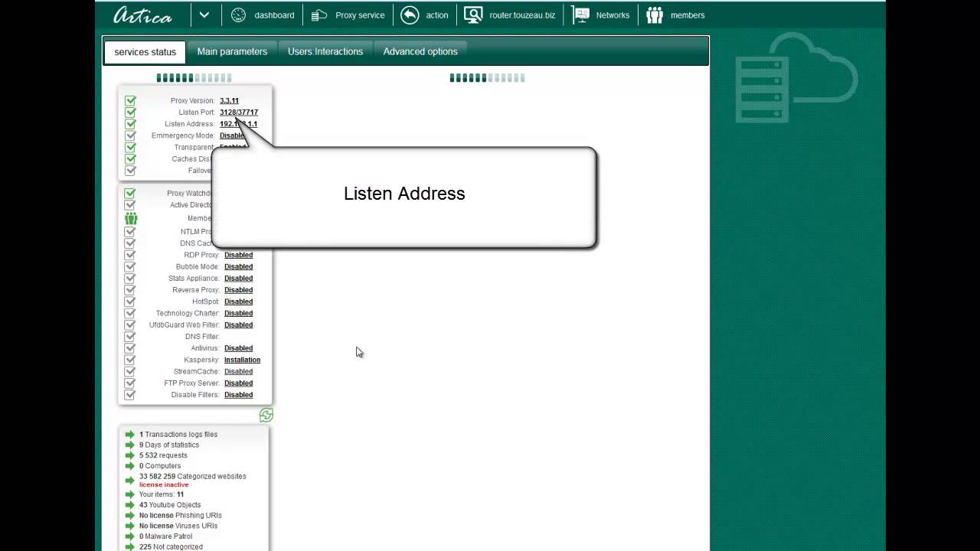The width and height of the screenshot is (980, 551).
Task: Click Disabled link for FTP Proxy Server
Action: [x=238, y=383]
